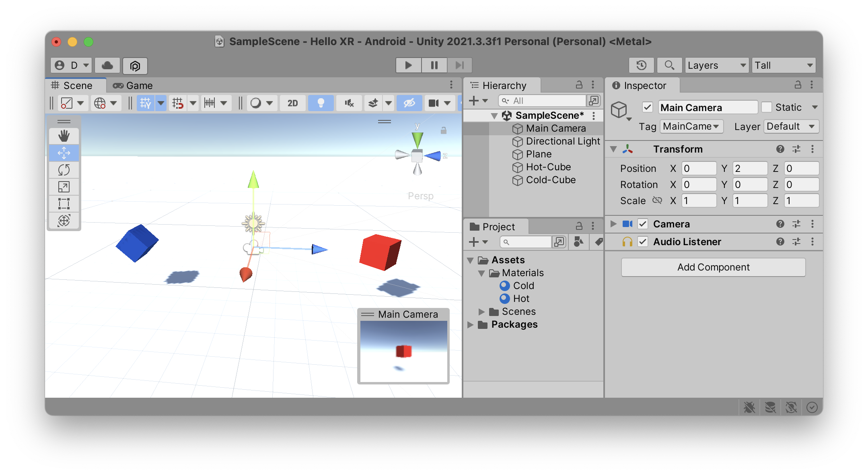This screenshot has width=868, height=475.
Task: Select the Hot material in Assets
Action: (x=522, y=298)
